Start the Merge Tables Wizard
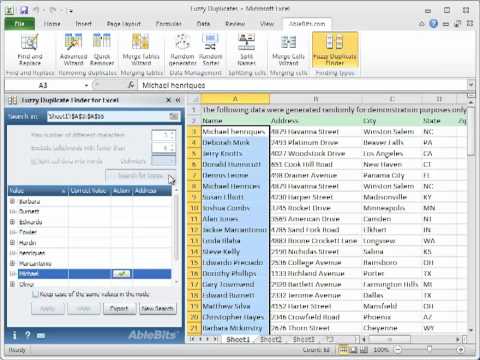Screen dimensions: 480x360 [141, 50]
